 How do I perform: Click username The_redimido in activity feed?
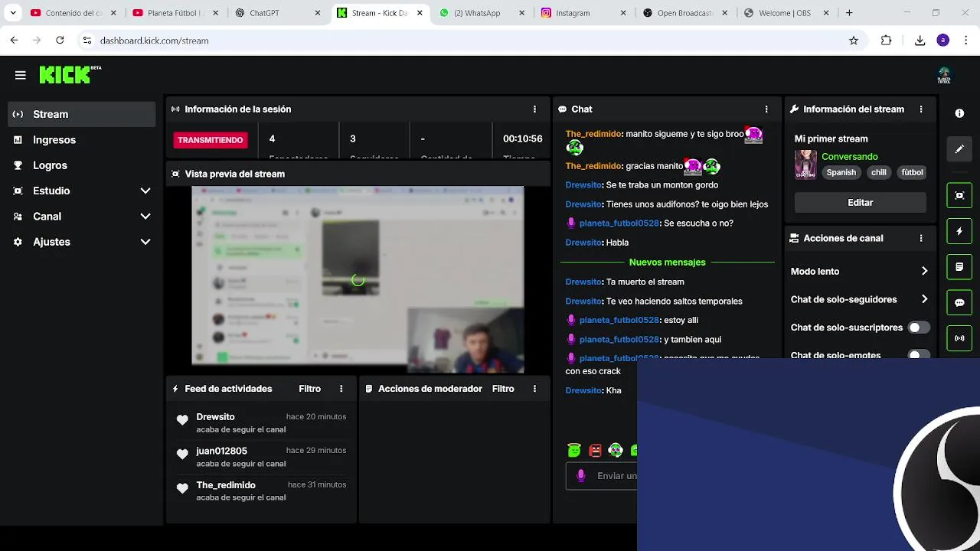[226, 485]
